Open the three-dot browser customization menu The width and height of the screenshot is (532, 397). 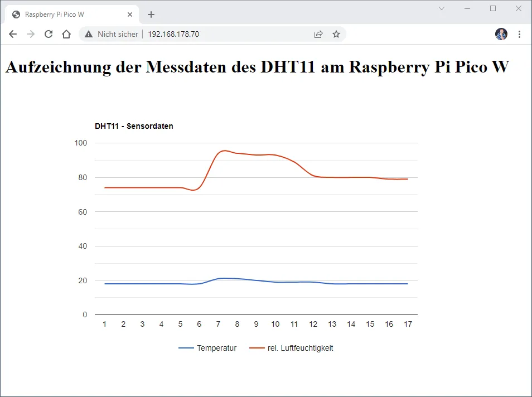point(520,34)
